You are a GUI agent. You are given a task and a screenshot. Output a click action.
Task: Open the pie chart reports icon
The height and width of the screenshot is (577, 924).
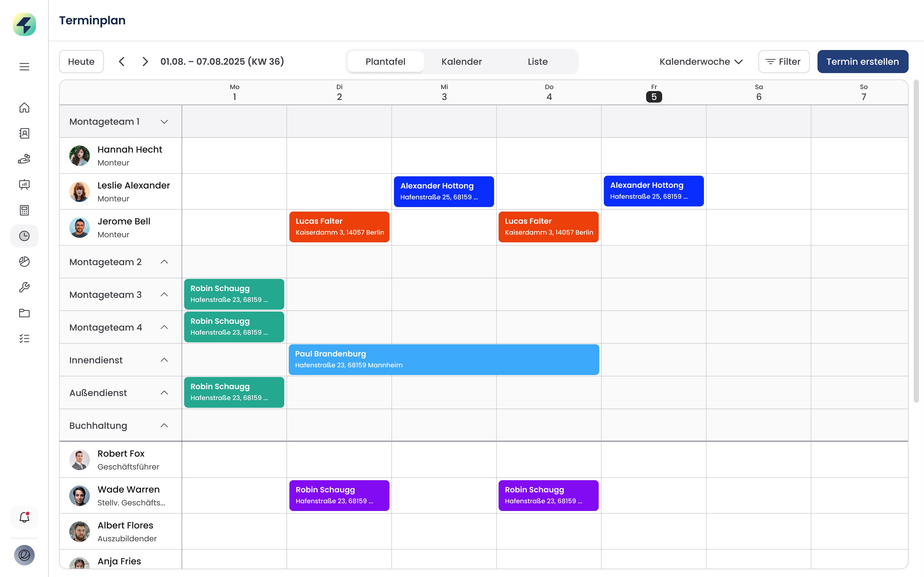tap(24, 261)
